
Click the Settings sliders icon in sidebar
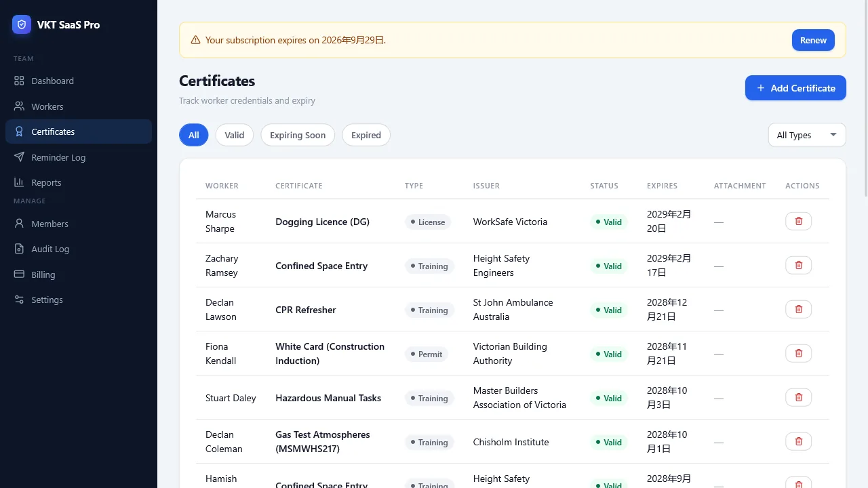[x=19, y=300]
